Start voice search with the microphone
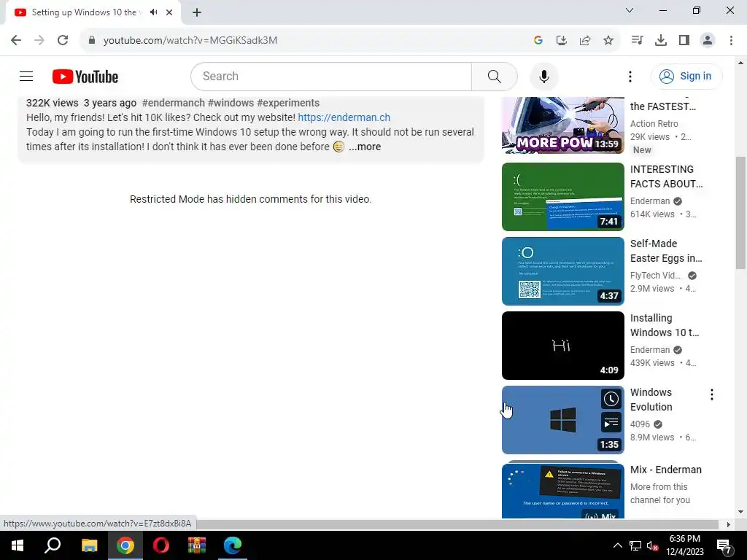The image size is (747, 560). coord(543,76)
